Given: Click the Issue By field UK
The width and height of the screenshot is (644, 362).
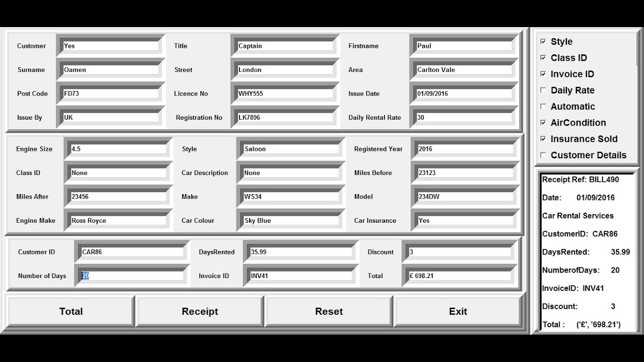Looking at the screenshot, I should click(x=110, y=117).
